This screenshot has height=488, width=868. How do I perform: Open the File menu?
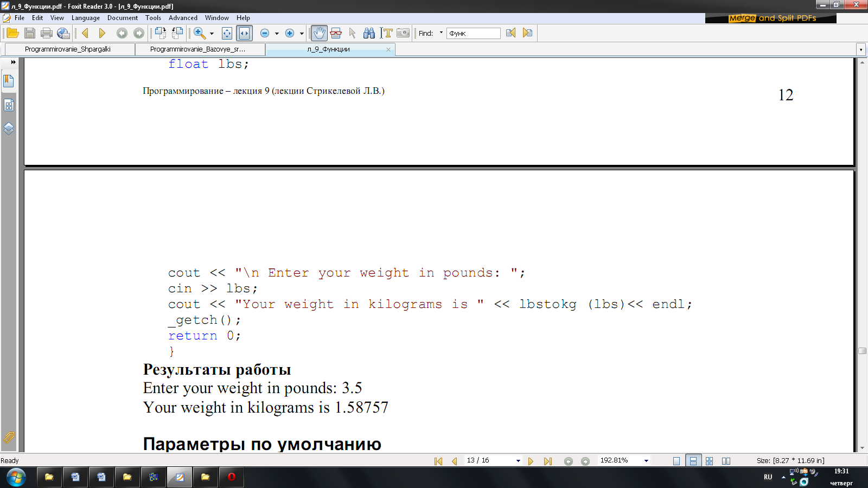20,18
